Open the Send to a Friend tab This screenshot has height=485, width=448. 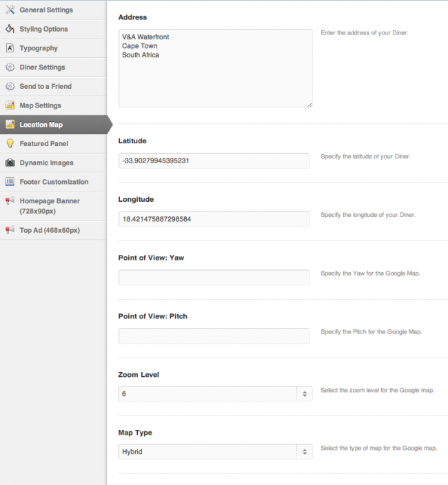(45, 86)
